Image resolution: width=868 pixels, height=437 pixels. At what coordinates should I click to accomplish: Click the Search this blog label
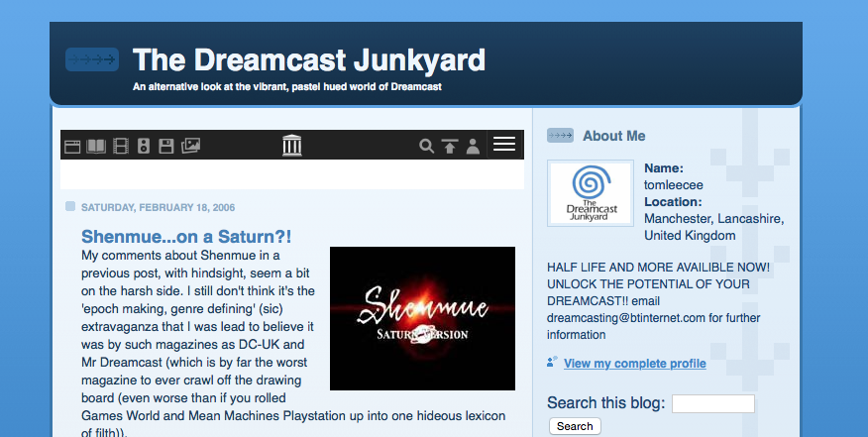(605, 402)
